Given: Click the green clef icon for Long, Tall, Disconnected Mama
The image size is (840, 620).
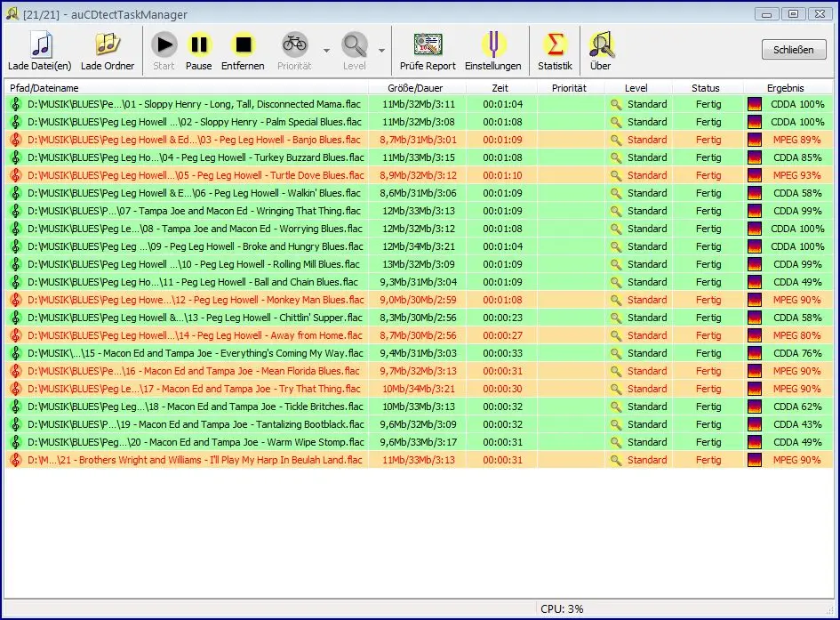Looking at the screenshot, I should 16,104.
